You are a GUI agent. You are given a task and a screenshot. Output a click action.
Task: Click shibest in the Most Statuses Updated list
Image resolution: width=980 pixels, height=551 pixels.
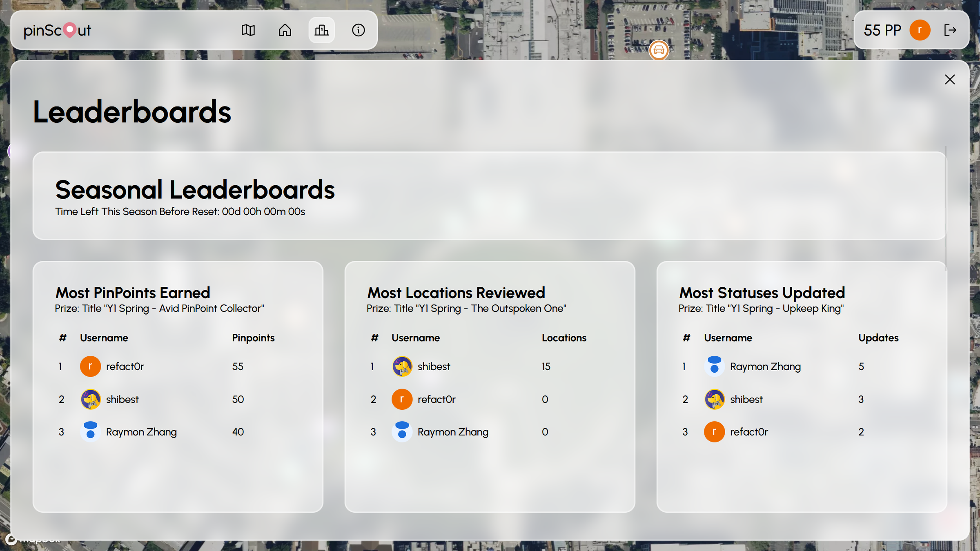pos(746,399)
